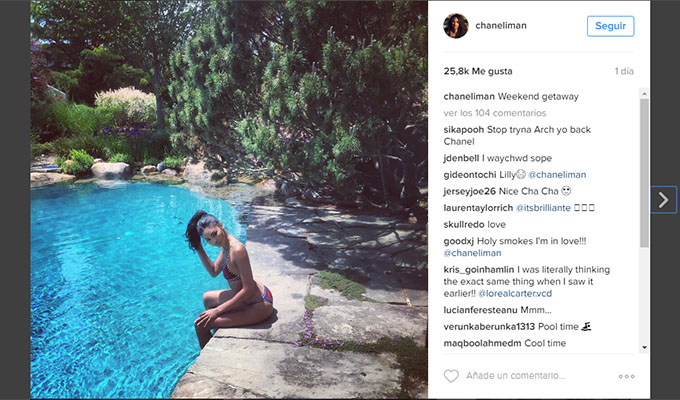The height and width of the screenshot is (400, 680).
Task: Expand 'ver los 104 comentarios' link
Action: point(495,113)
